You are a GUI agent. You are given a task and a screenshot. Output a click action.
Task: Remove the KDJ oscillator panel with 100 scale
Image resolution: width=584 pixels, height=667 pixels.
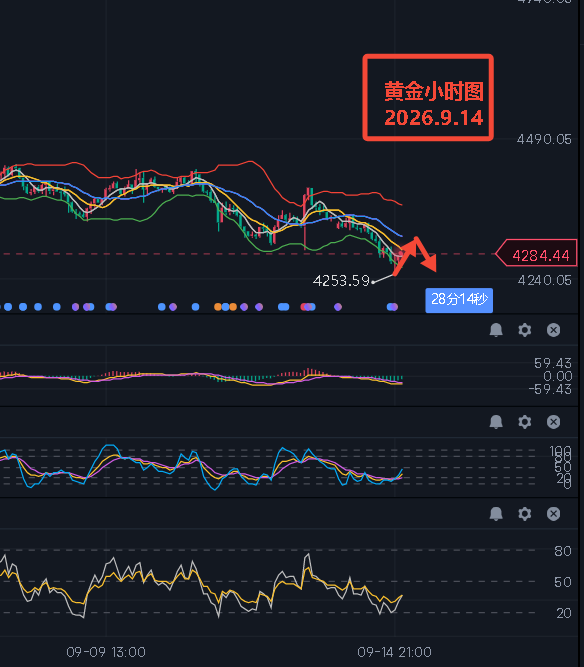[x=553, y=422]
